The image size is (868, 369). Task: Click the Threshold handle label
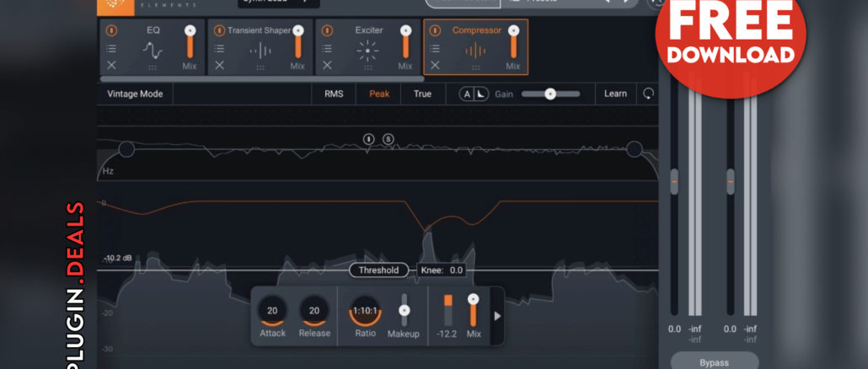point(378,270)
